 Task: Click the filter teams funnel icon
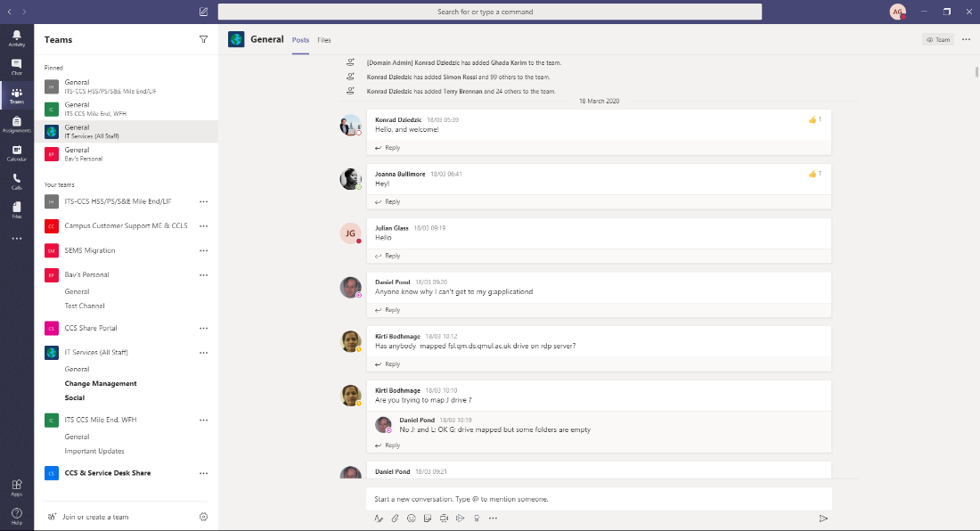[x=203, y=40]
